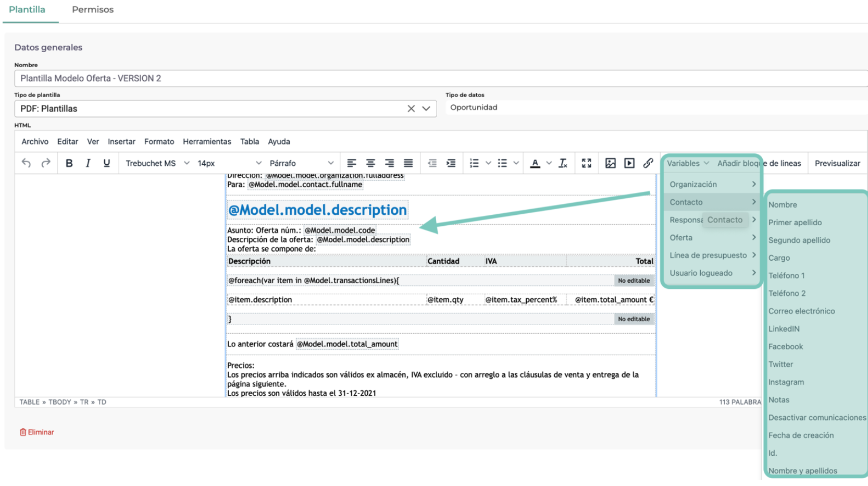Image resolution: width=868 pixels, height=486 pixels.
Task: Click the Previsualizar button
Action: tap(837, 163)
